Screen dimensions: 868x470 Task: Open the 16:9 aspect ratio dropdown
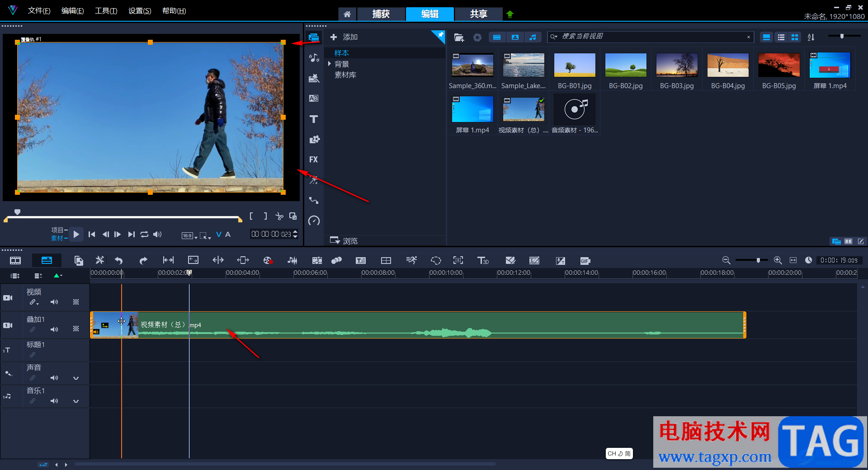tap(189, 235)
